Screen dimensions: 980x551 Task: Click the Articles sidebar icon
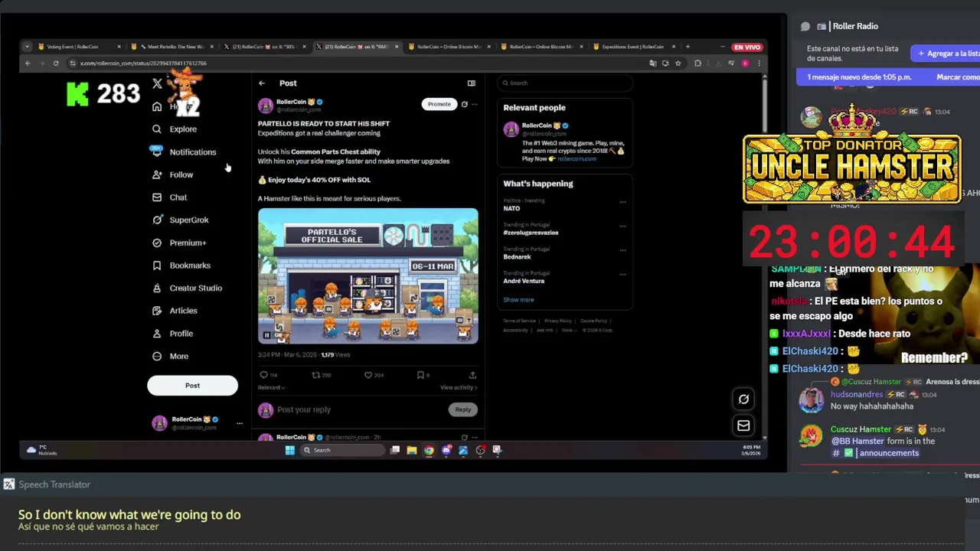(157, 311)
